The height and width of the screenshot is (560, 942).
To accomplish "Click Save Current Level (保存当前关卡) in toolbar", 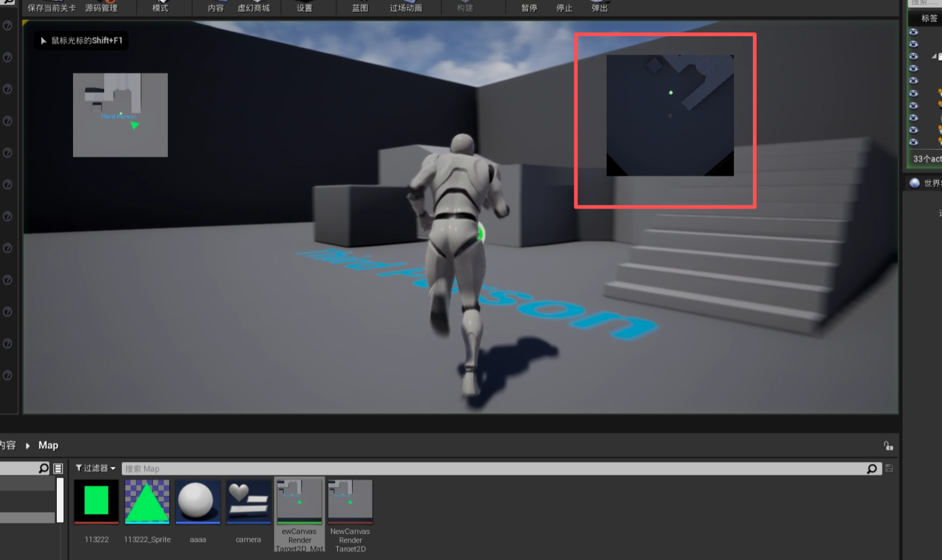I will pyautogui.click(x=51, y=8).
